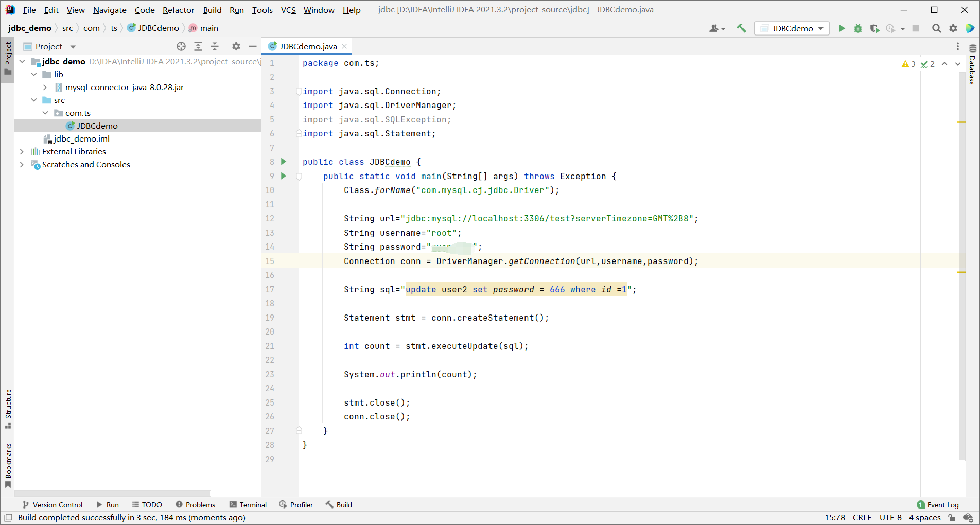Toggle tool window bars icon in status bar
The height and width of the screenshot is (525, 980).
pyautogui.click(x=8, y=518)
